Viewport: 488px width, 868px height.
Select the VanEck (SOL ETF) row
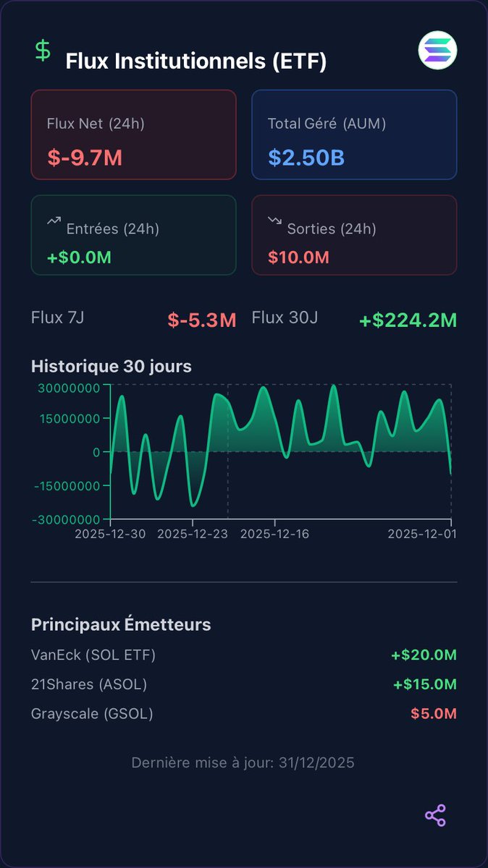click(x=244, y=655)
